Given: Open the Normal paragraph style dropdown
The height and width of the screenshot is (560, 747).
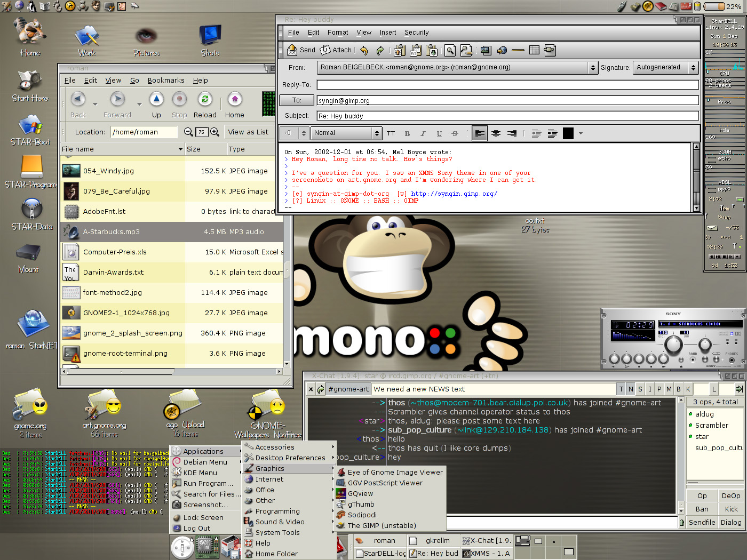Looking at the screenshot, I should point(377,133).
